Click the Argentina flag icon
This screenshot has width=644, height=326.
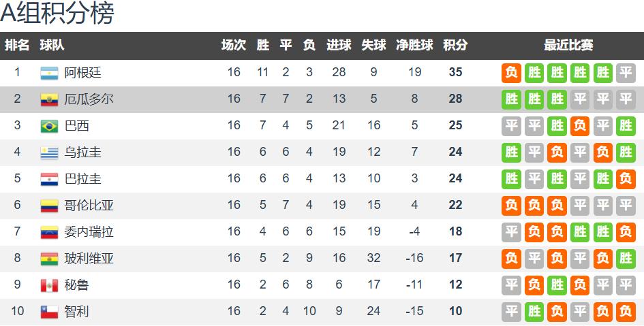pos(49,73)
